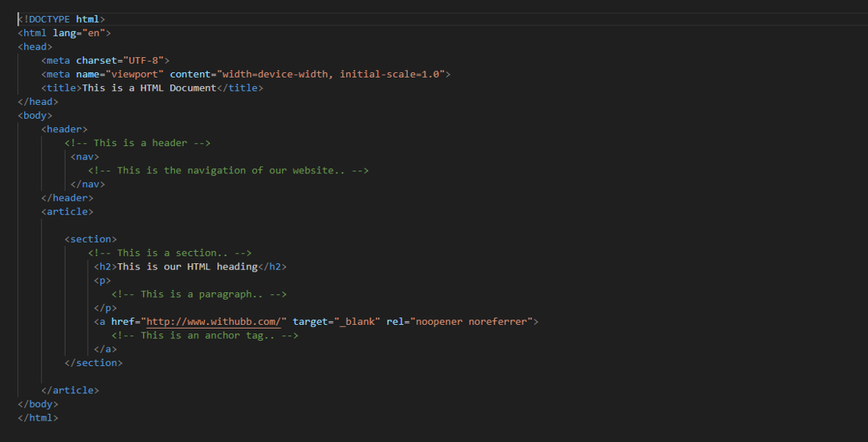Click the comment 'This is a header'

coord(137,143)
